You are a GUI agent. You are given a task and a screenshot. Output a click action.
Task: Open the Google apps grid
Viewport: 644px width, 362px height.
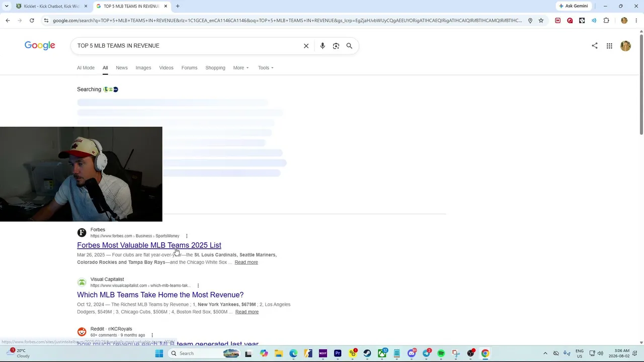coord(609,46)
